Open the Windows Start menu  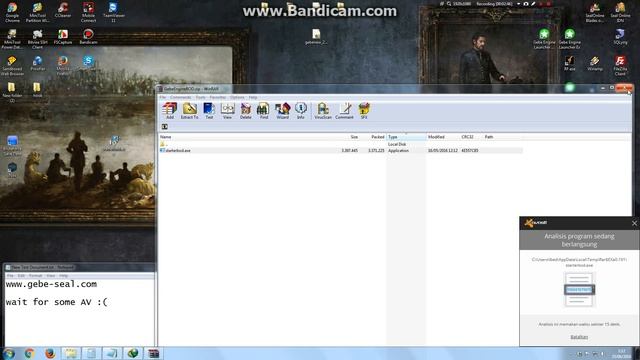click(x=9, y=353)
